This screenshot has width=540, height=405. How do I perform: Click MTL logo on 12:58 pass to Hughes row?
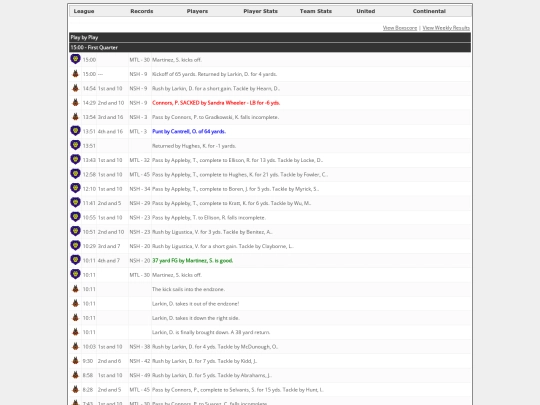[x=75, y=174]
